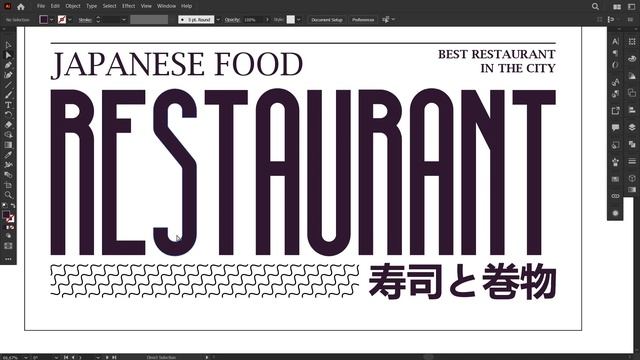640x360 pixels.
Task: Open the workspace switcher icon
Action: click(631, 7)
